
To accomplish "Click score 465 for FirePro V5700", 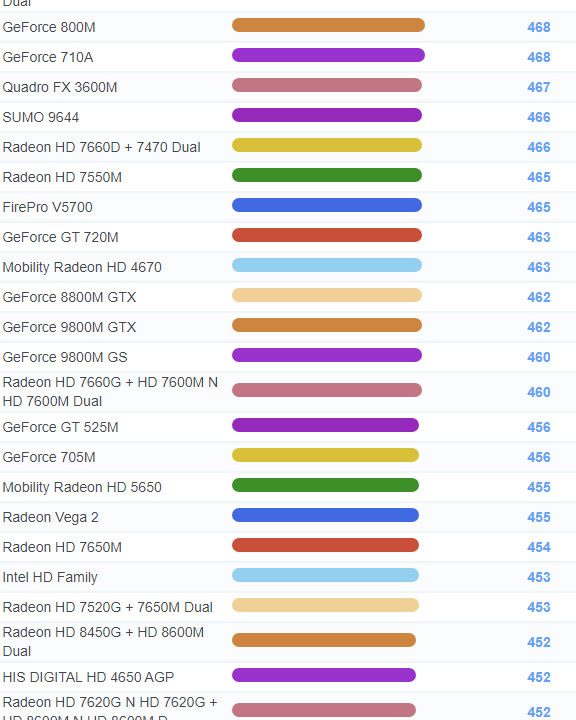I will (539, 208).
